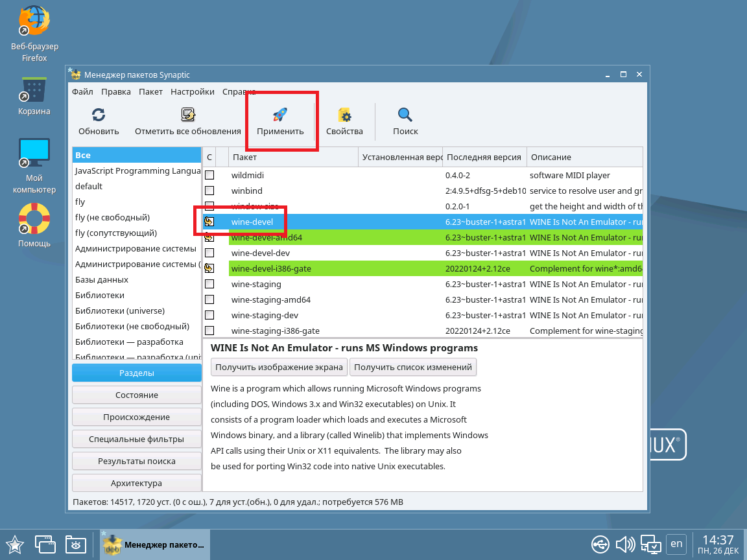Viewport: 747px width, 560px height.
Task: Select the Библиотеки — разработка section
Action: (137, 342)
